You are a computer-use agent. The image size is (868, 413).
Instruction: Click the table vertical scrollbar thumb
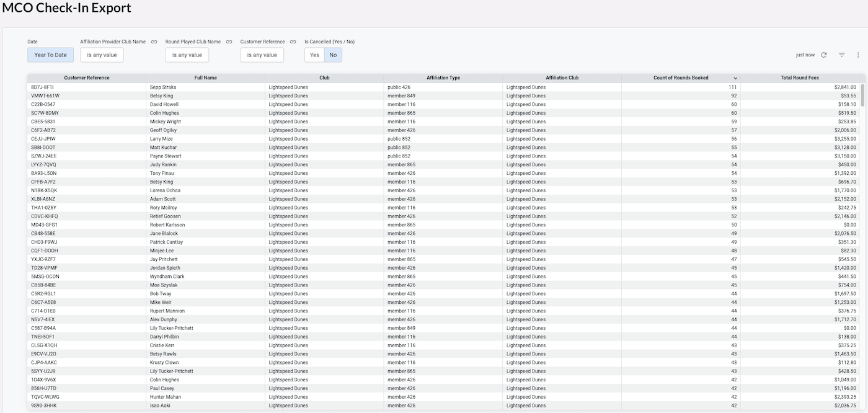(862, 95)
